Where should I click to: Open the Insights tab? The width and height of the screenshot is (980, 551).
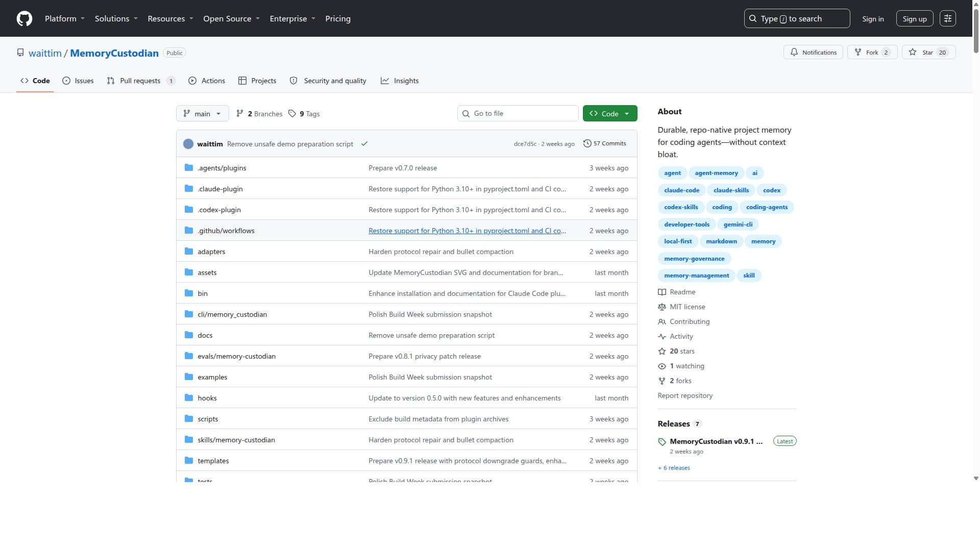pos(400,81)
